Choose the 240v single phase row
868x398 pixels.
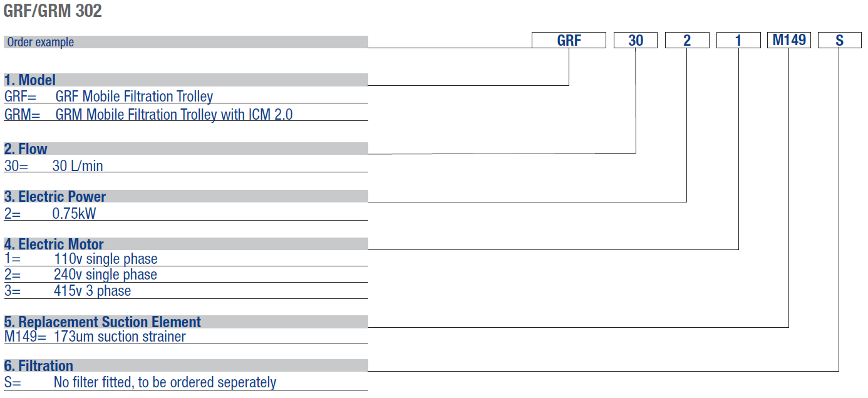105,275
